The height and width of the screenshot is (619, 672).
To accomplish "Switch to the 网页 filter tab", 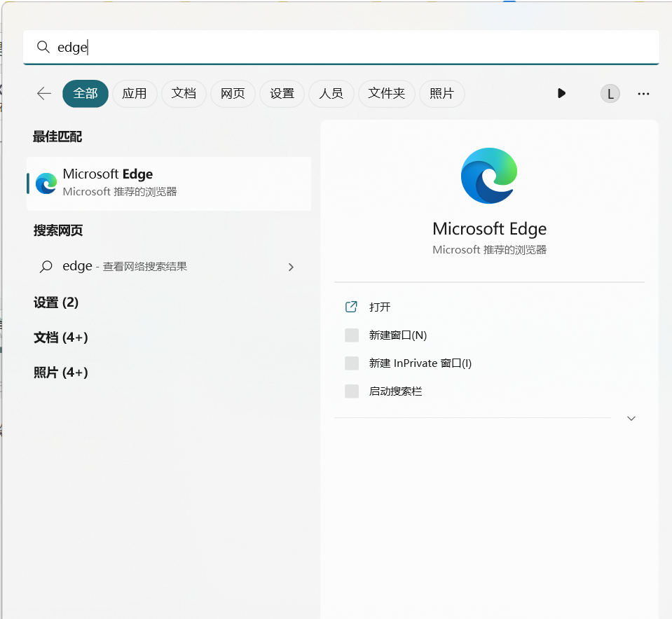I will [233, 93].
